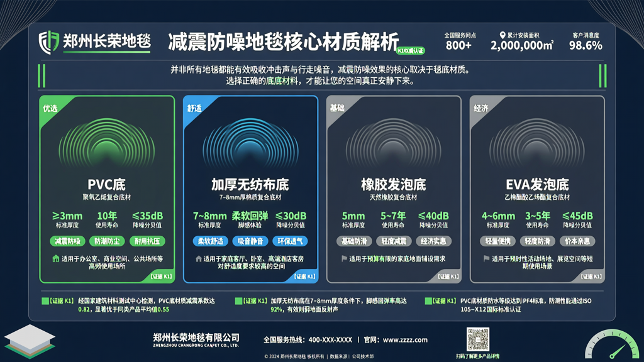Click the 2,000,000㎡ installed area figure
This screenshot has width=644, height=362.
coord(521,45)
